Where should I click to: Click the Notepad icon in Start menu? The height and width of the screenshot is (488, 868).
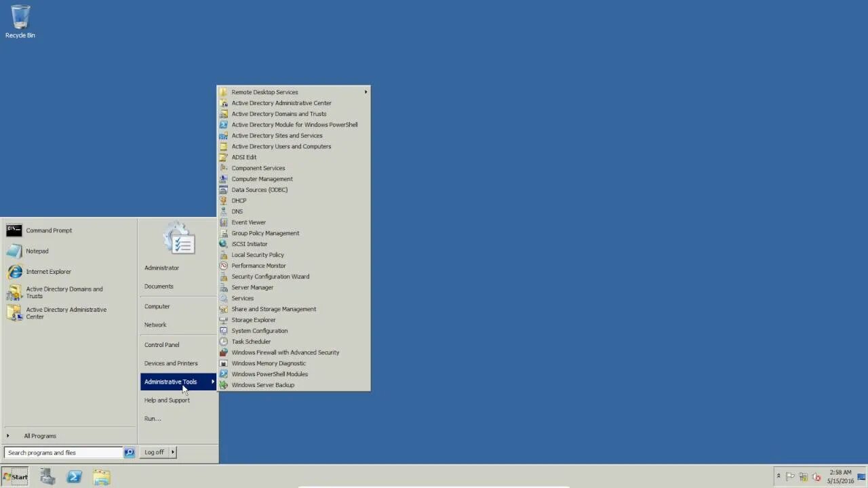(14, 251)
